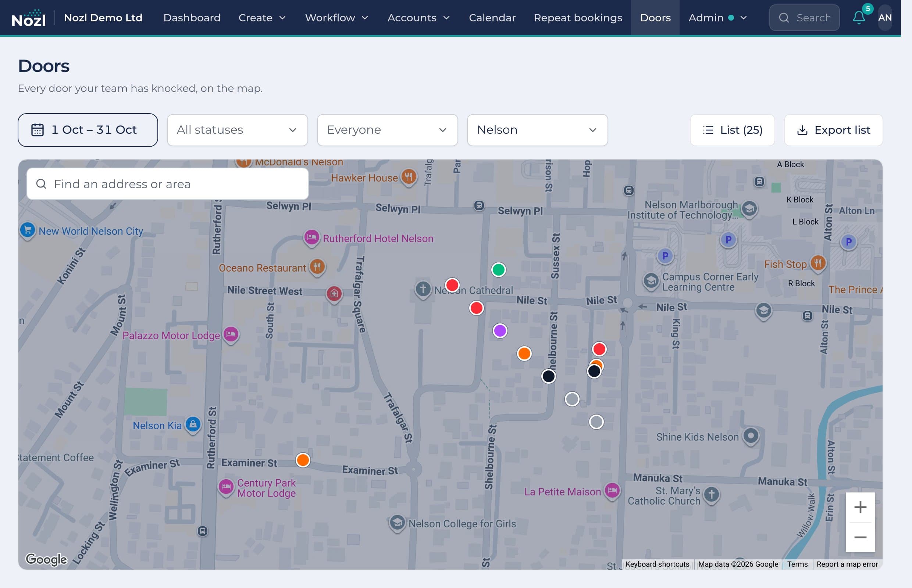Click the Hawker House restaurant pin
912x588 pixels.
point(409,177)
